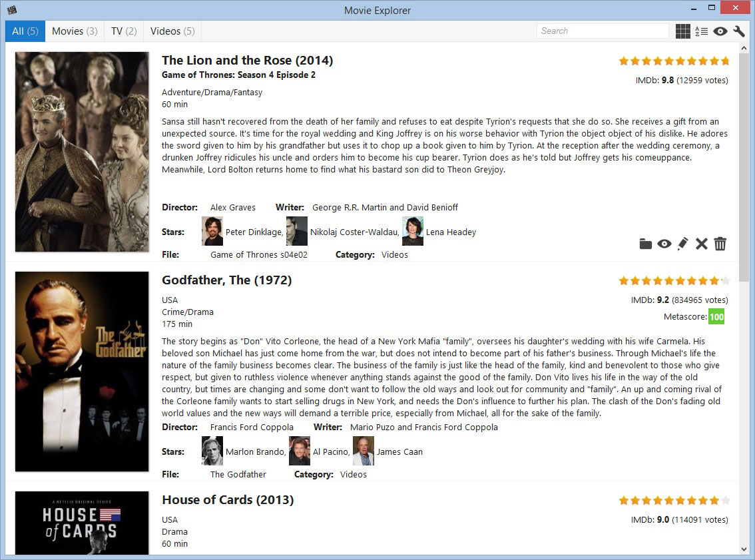This screenshot has height=560, width=755.
Task: Select the All (5) tab
Action: [x=25, y=31]
